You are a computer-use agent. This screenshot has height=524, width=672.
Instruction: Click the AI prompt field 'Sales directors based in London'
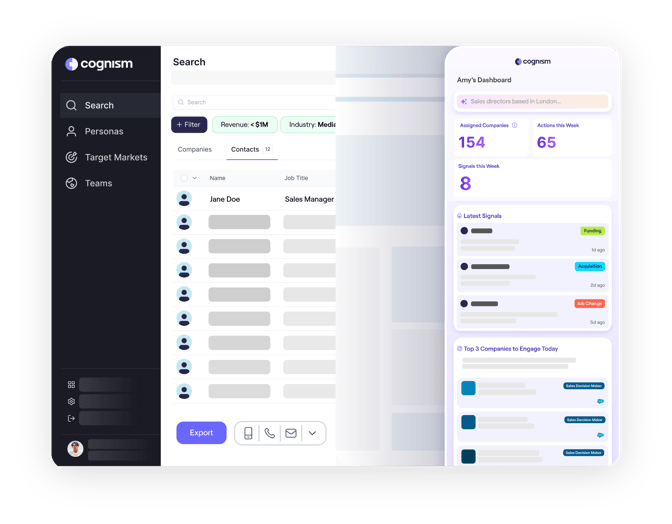532,102
